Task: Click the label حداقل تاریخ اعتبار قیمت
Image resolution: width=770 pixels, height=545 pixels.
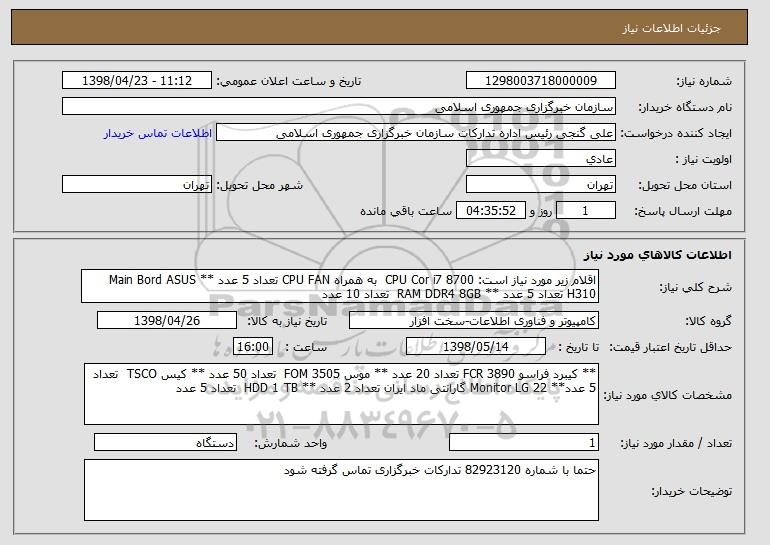Action: tap(670, 348)
